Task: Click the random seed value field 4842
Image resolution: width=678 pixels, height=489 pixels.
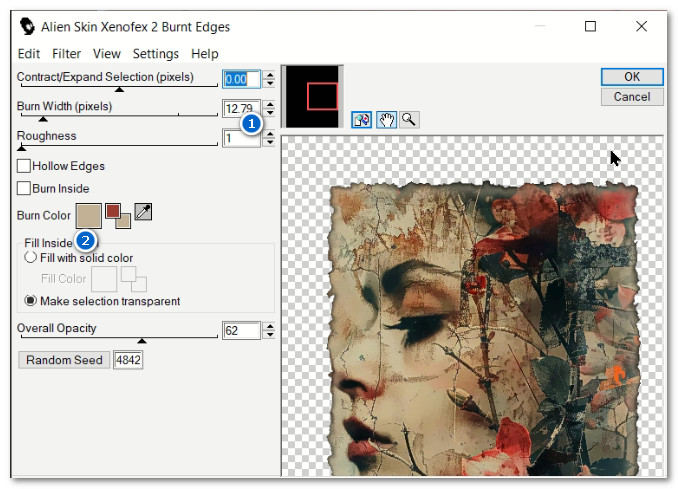Action: pyautogui.click(x=128, y=360)
